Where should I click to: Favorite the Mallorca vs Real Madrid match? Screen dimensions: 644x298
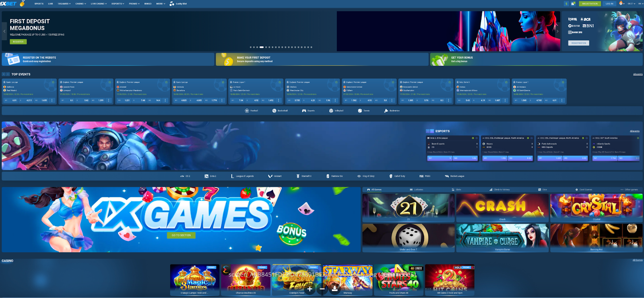click(53, 82)
